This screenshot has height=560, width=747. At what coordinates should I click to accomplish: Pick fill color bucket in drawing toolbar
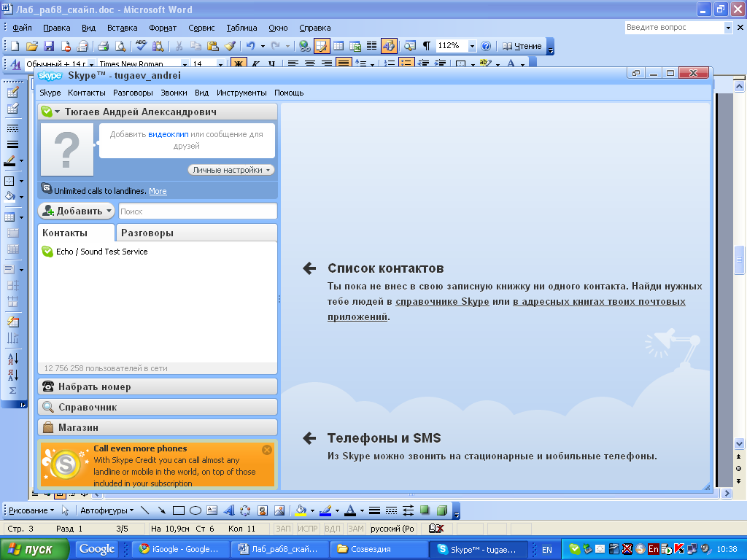point(301,510)
